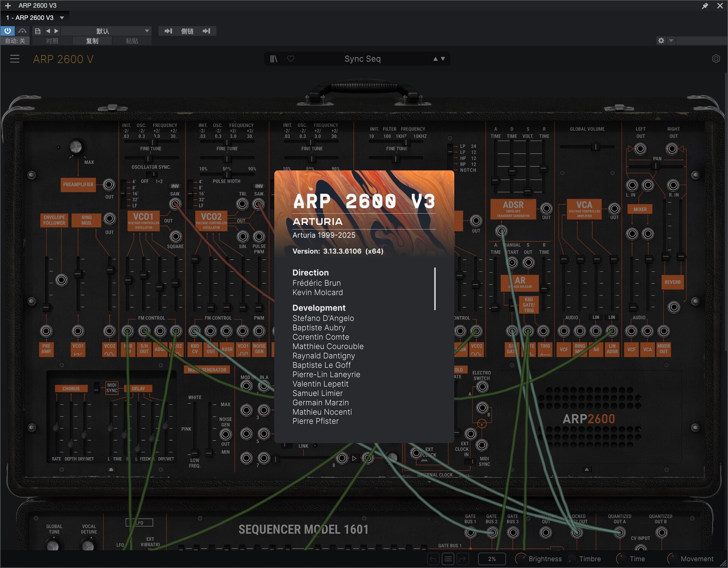
Task: Click the LEFT OUT jack
Action: pos(640,149)
